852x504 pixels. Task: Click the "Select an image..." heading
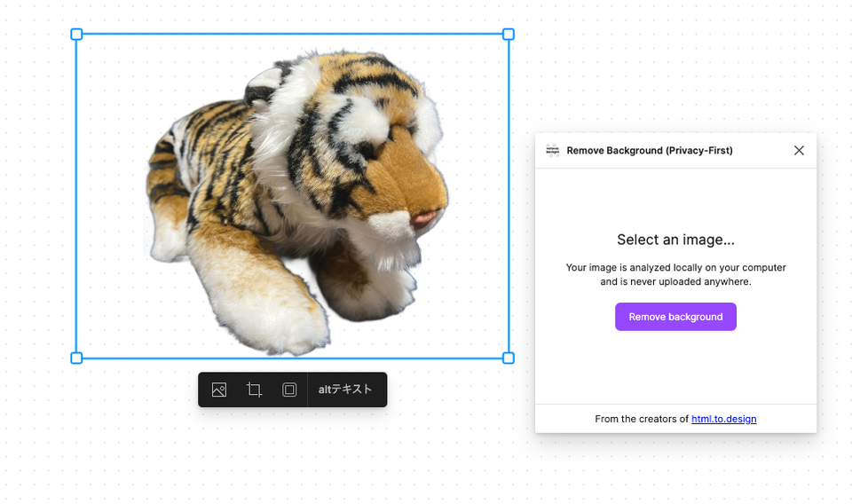click(x=675, y=240)
